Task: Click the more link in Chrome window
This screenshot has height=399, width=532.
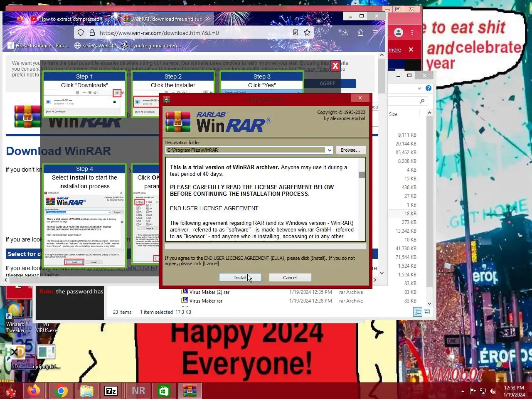Action: pos(394,50)
